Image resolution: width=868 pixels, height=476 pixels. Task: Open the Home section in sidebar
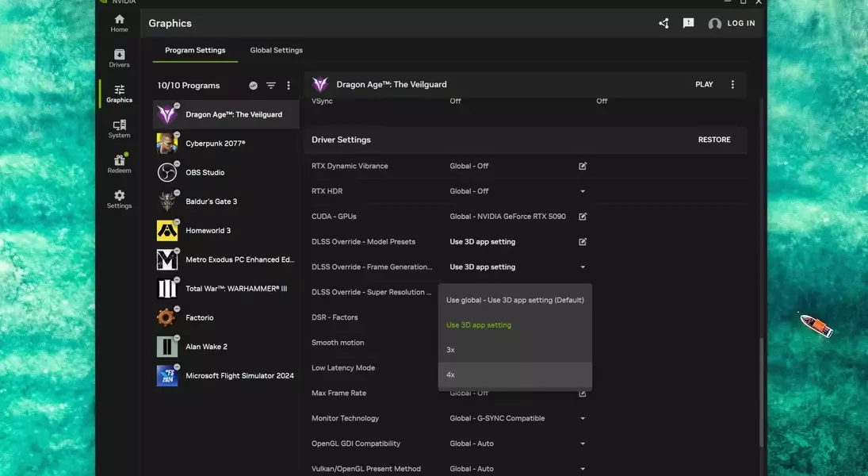[119, 23]
